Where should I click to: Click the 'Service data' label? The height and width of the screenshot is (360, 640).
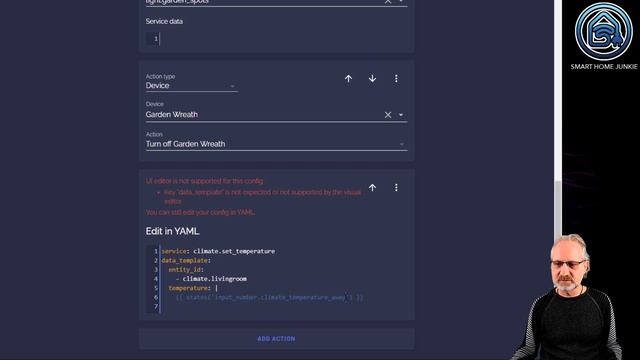point(164,21)
